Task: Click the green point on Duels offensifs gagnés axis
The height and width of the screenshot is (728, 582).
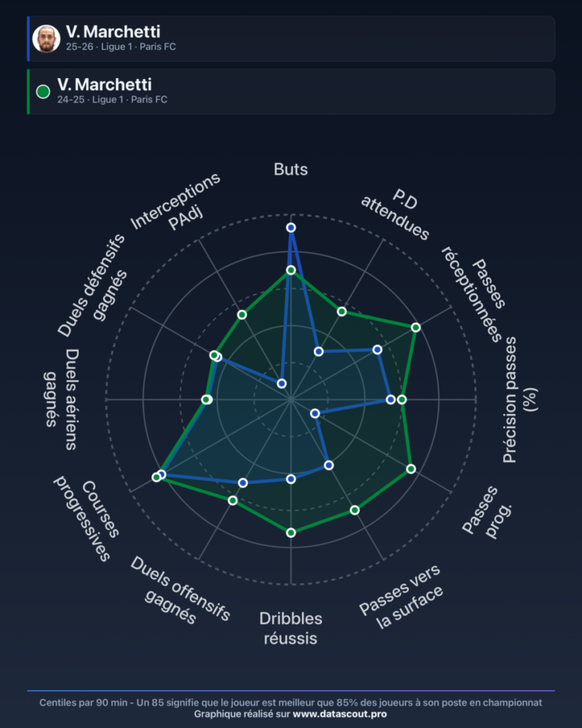Action: click(x=233, y=500)
